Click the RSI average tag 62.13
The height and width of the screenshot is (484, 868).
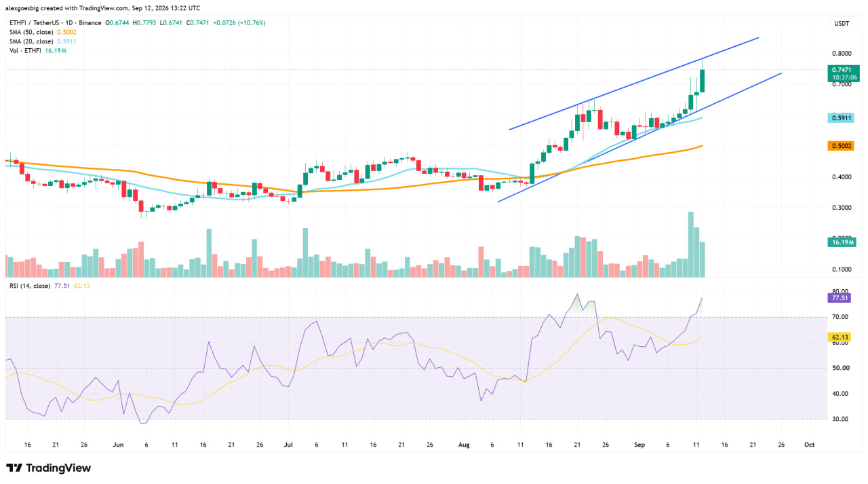[840, 336]
